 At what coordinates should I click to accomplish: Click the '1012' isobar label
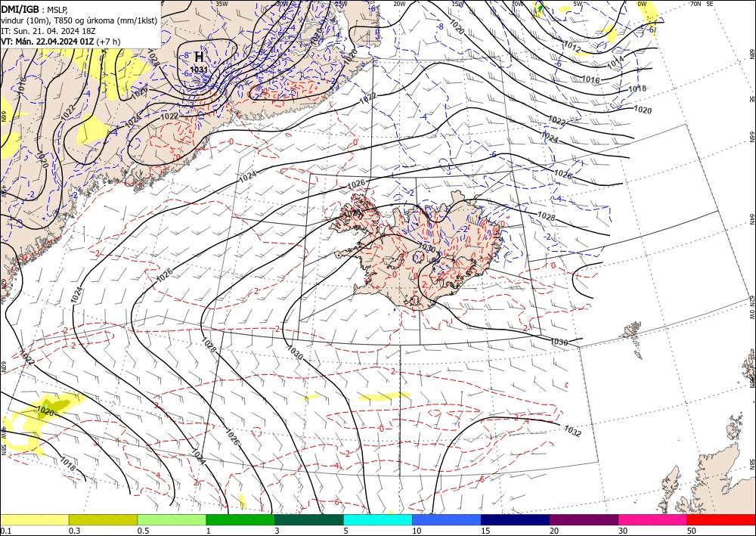(572, 47)
